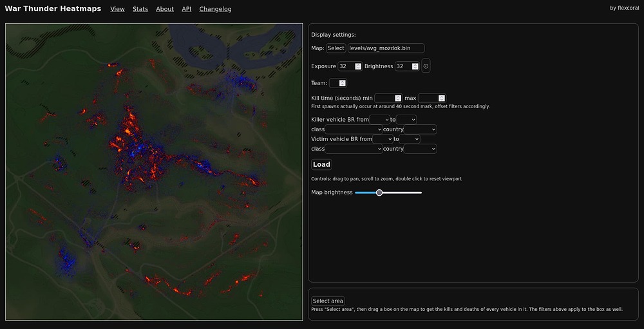Screen dimensions: 644x329
Task: Go to the Stats page
Action: [140, 9]
